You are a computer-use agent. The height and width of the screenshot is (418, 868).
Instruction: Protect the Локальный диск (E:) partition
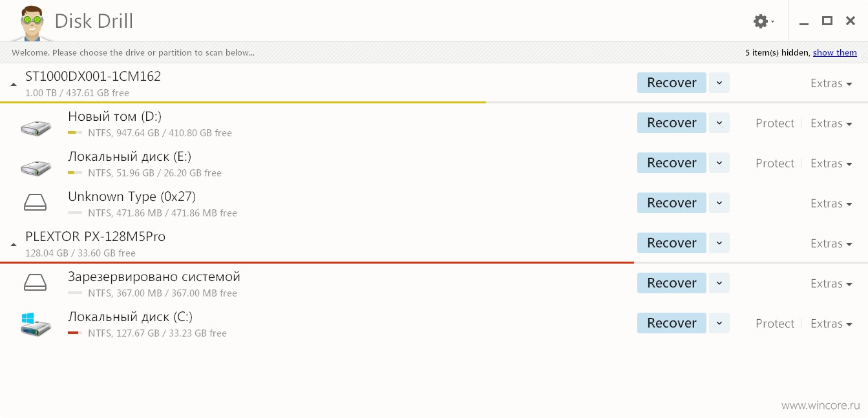pyautogui.click(x=775, y=163)
